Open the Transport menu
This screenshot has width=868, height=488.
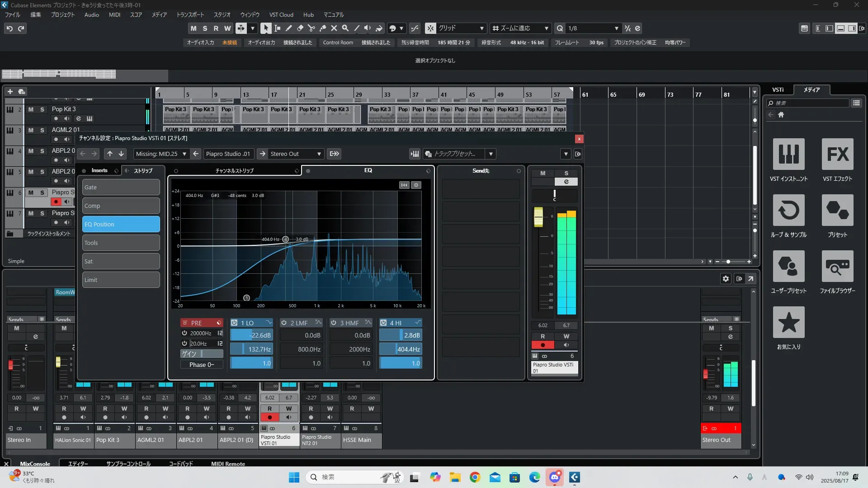coord(190,14)
